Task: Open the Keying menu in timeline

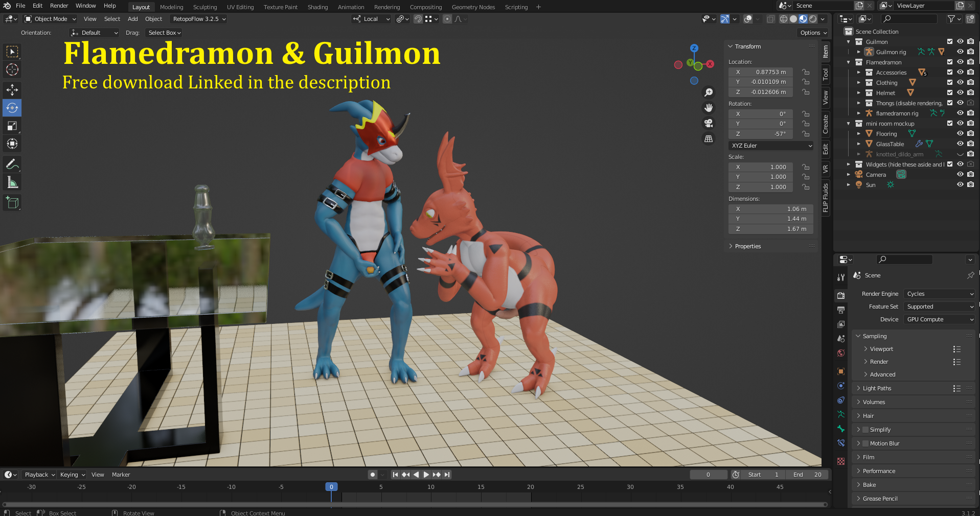Action: (x=73, y=475)
